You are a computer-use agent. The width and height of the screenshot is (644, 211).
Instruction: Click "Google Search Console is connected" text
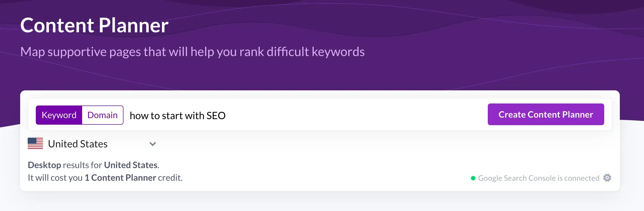pyautogui.click(x=538, y=178)
